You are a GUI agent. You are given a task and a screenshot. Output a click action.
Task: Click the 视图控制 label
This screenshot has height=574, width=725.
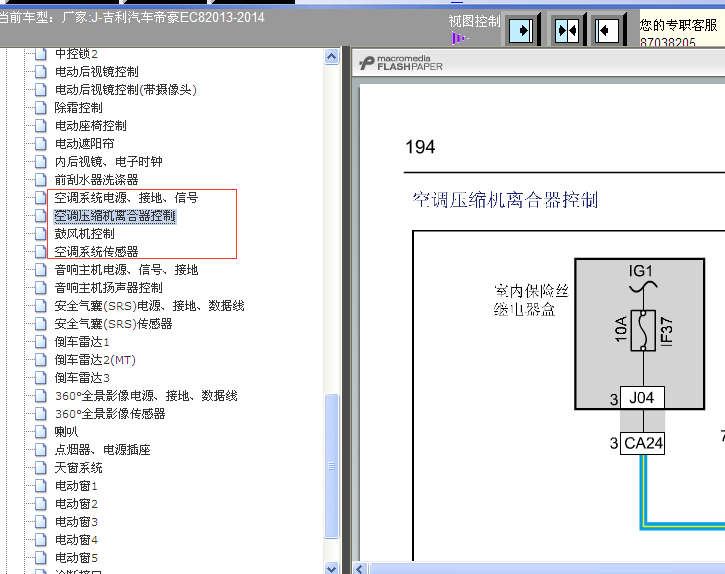tap(474, 21)
